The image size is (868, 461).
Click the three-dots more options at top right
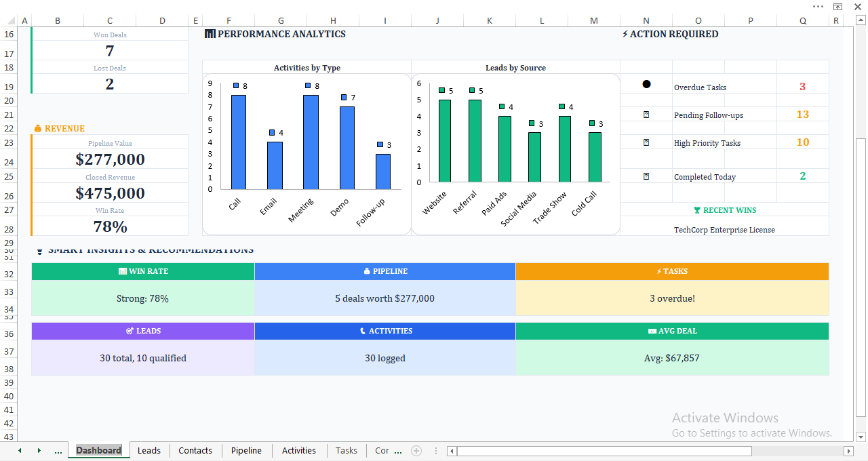tap(818, 6)
